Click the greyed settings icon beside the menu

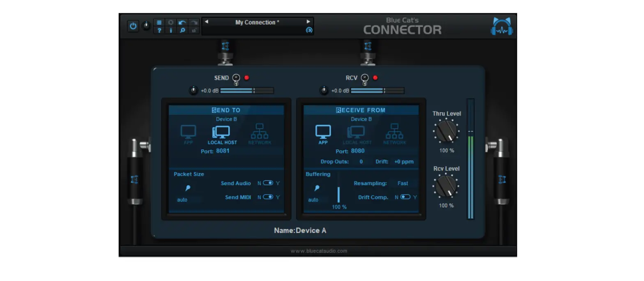[171, 22]
